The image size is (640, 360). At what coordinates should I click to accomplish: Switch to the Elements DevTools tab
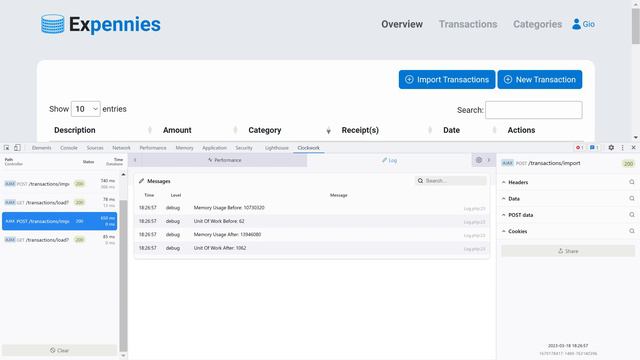42,148
